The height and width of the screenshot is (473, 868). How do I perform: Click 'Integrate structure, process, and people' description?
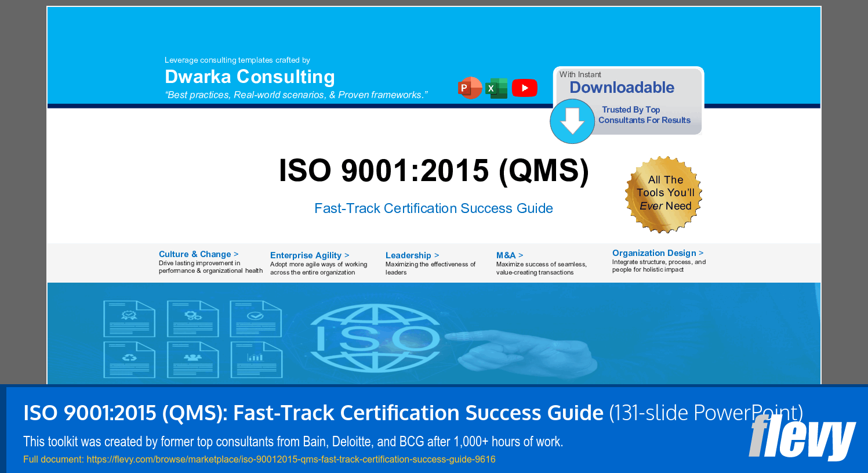(x=659, y=266)
